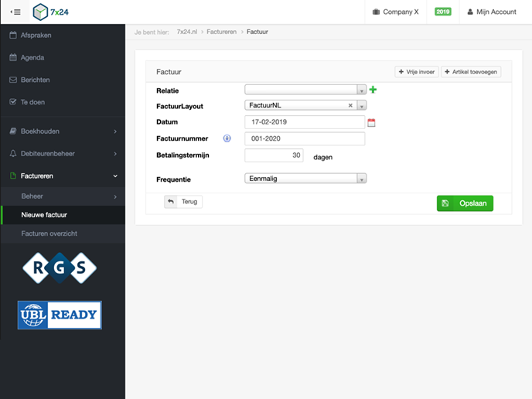Viewport: 532px width, 399px height.
Task: Click the Artikel toevoegen button
Action: tap(471, 72)
